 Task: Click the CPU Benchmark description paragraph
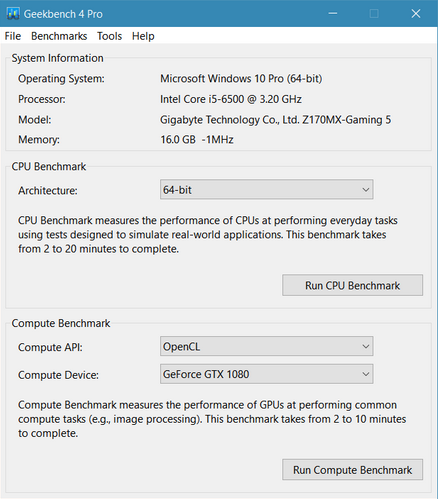[x=208, y=235]
